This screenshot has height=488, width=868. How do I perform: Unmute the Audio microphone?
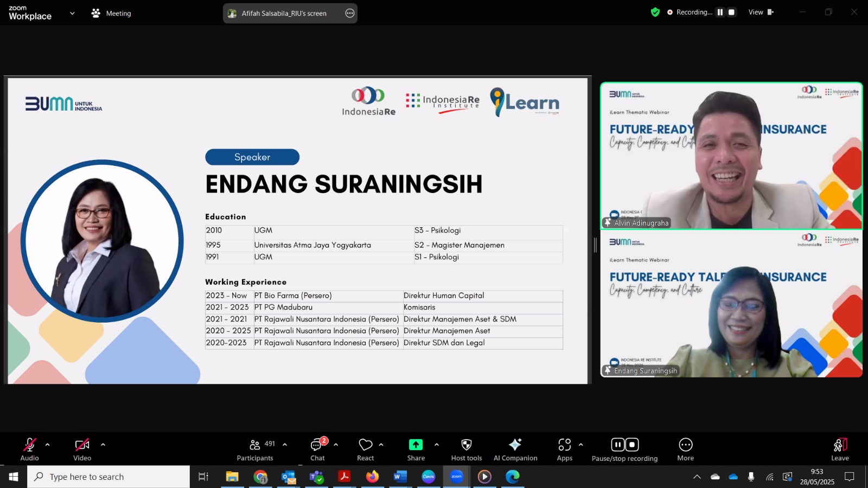coord(29,450)
